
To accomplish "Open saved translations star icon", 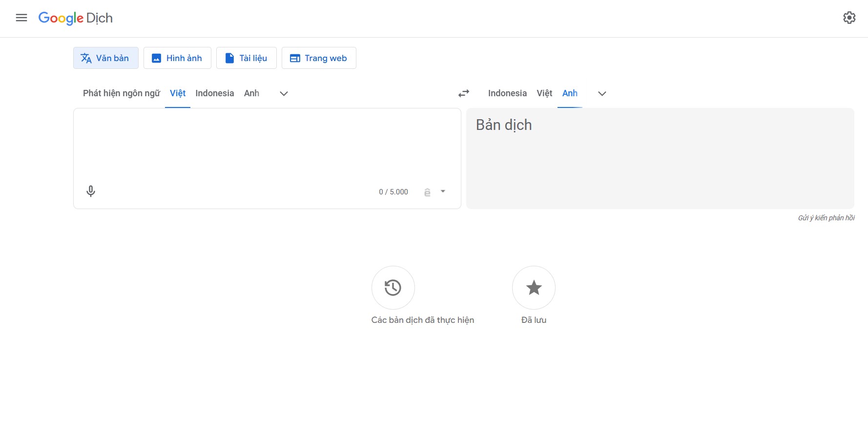I will [x=534, y=288].
